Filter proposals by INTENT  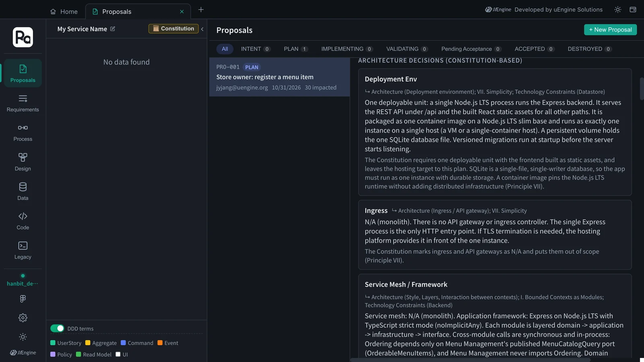point(256,49)
